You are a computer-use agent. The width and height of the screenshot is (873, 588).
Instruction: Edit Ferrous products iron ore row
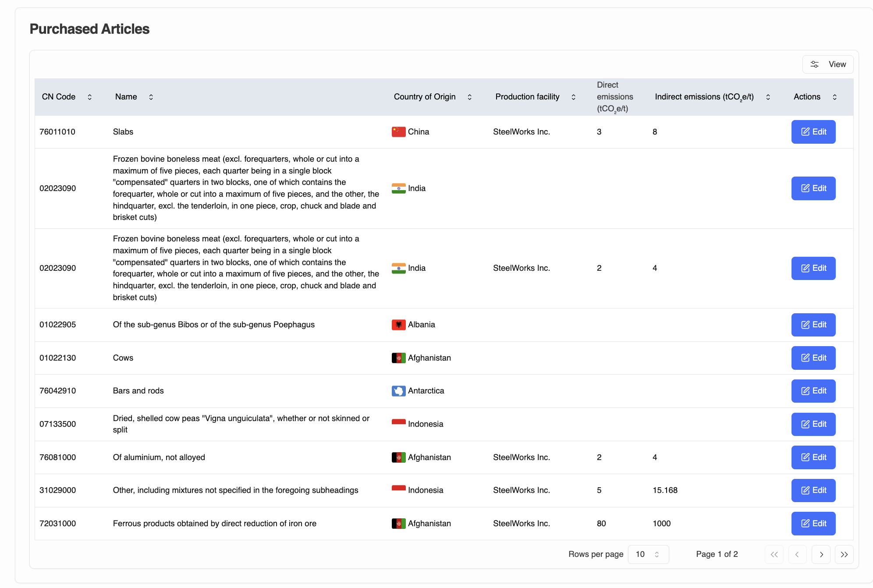813,524
